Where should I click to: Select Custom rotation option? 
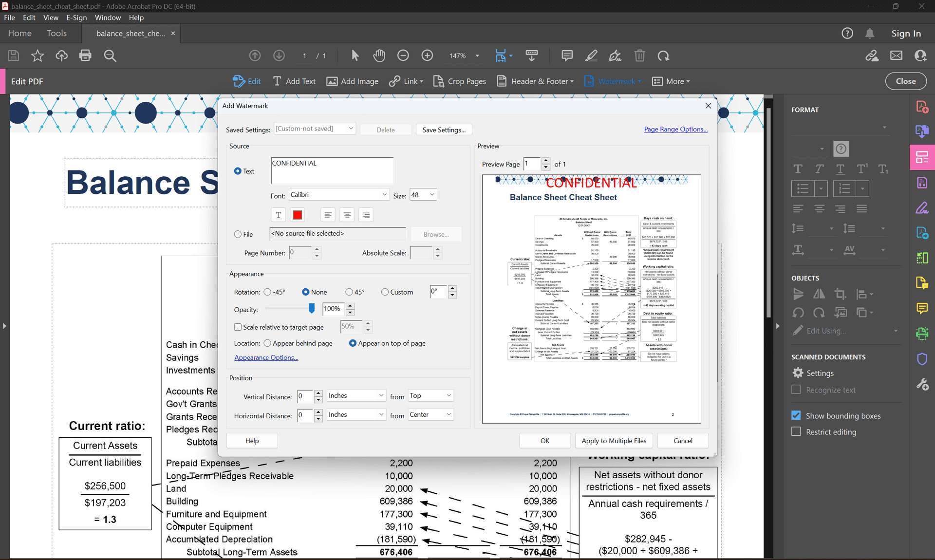coord(385,292)
